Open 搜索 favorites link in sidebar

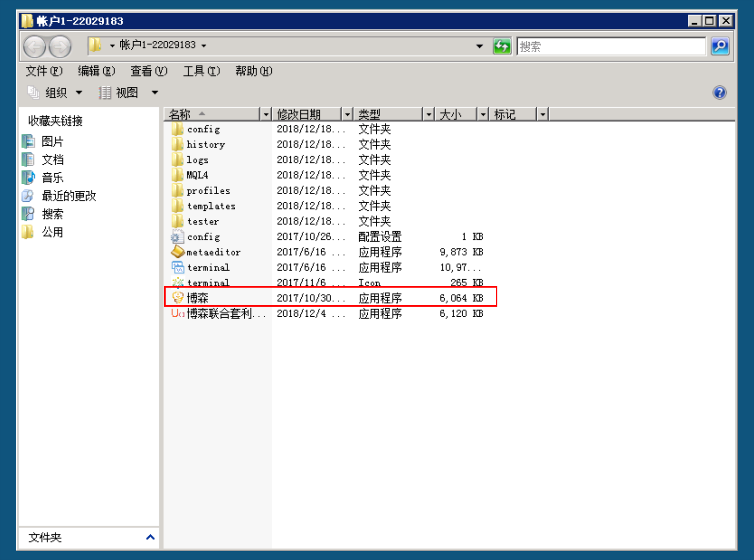(x=42, y=214)
